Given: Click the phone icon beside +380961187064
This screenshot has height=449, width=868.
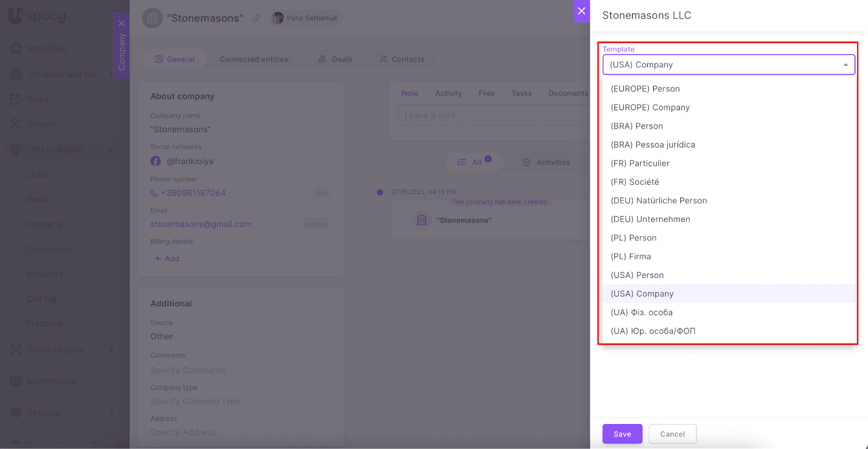Looking at the screenshot, I should pos(155,193).
